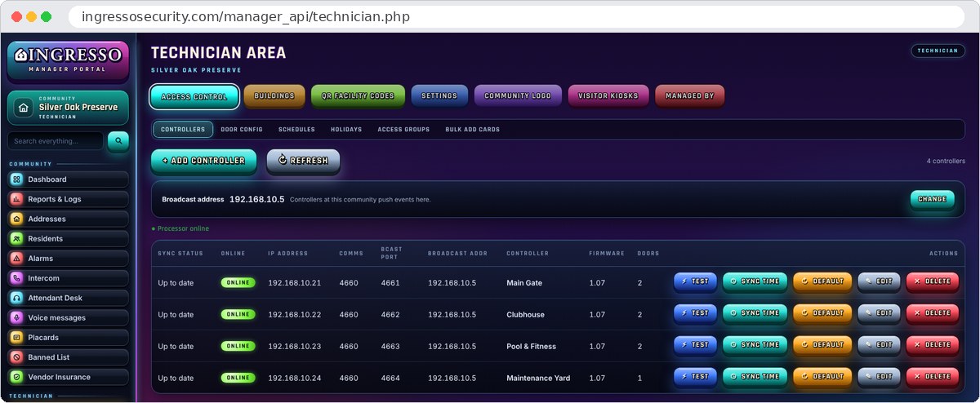
Task: Click the Refresh button
Action: click(303, 161)
